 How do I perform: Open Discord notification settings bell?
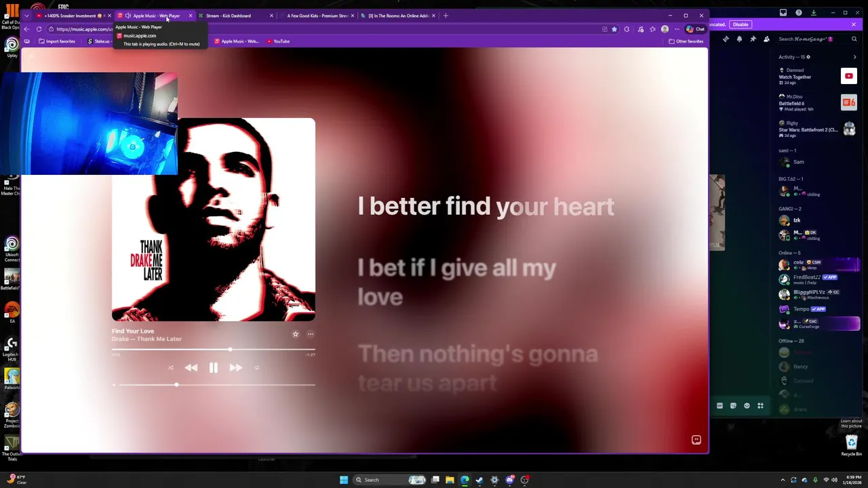click(739, 39)
